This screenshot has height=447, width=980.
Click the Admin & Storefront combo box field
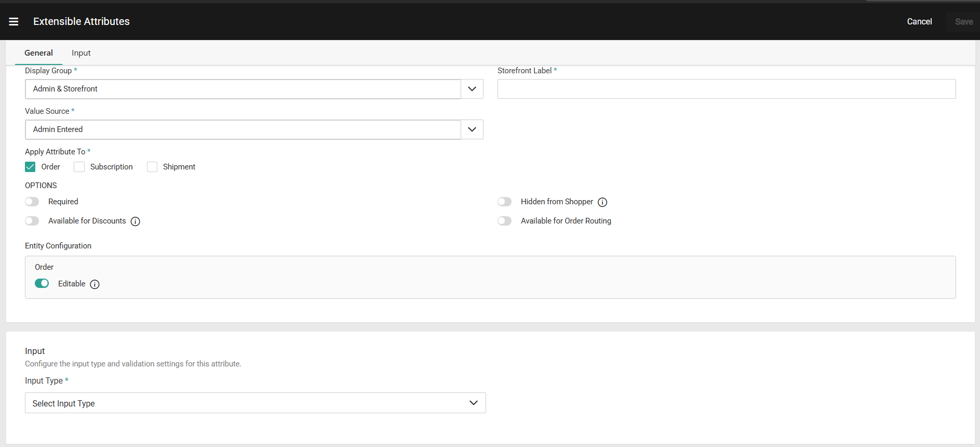(x=243, y=89)
